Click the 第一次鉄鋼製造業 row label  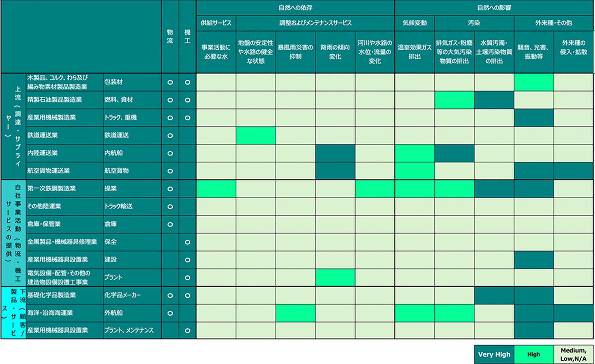tap(52, 189)
